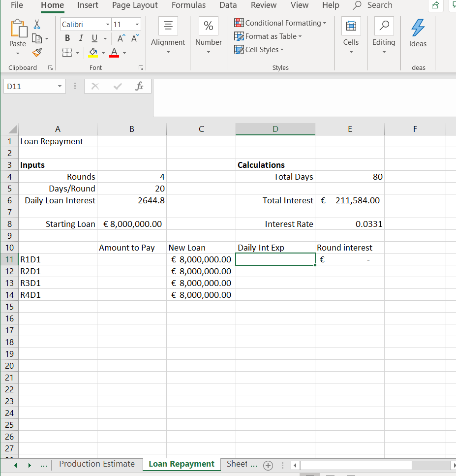
Task: Switch to the Formulas ribbon tab
Action: pyautogui.click(x=188, y=5)
